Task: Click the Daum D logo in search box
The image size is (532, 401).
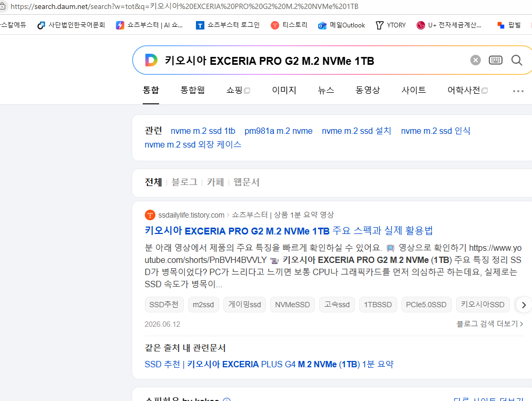Action: click(x=151, y=60)
